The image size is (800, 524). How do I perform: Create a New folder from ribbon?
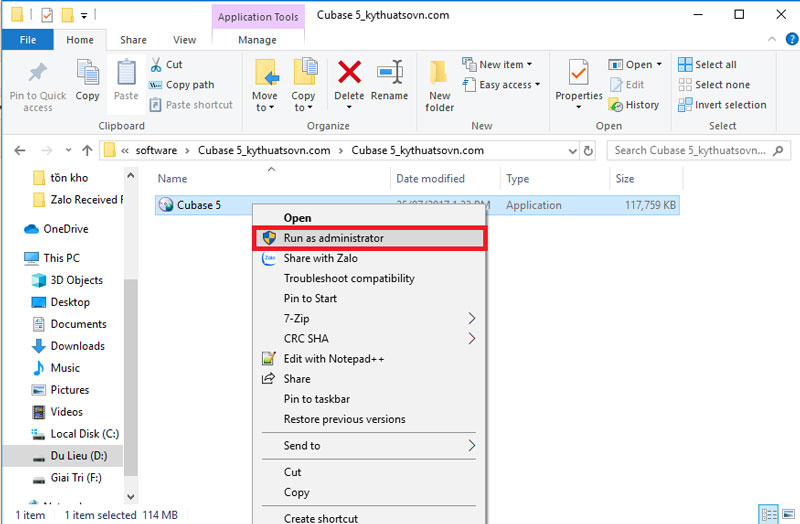(x=439, y=85)
